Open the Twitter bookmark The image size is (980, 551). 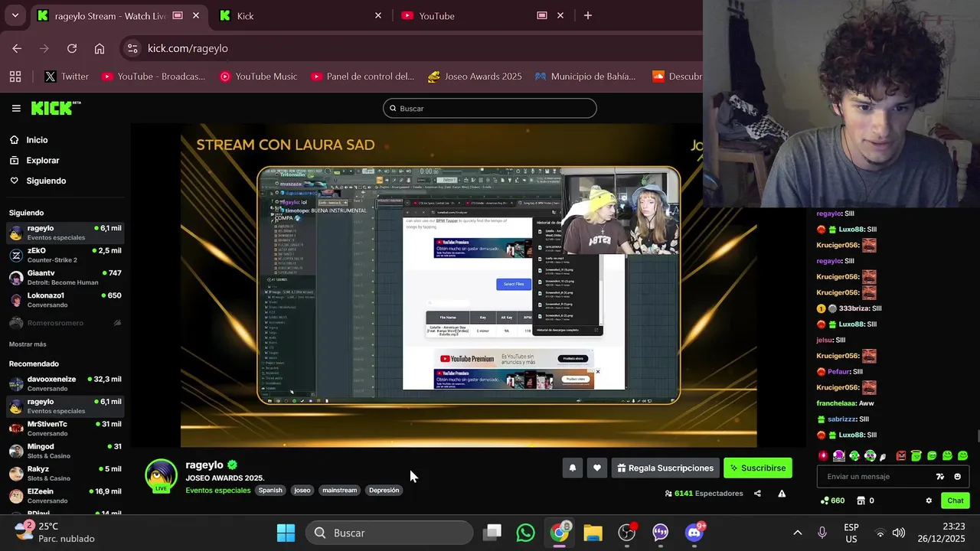pyautogui.click(x=67, y=77)
